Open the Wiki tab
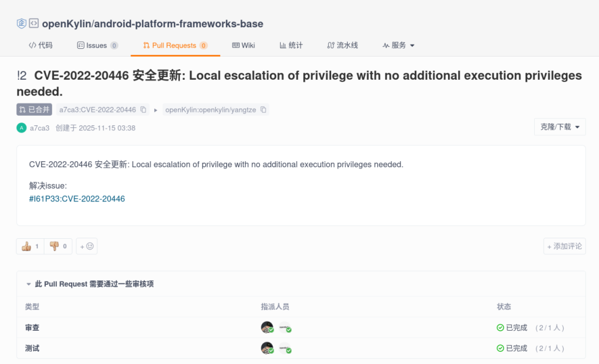 pyautogui.click(x=243, y=45)
